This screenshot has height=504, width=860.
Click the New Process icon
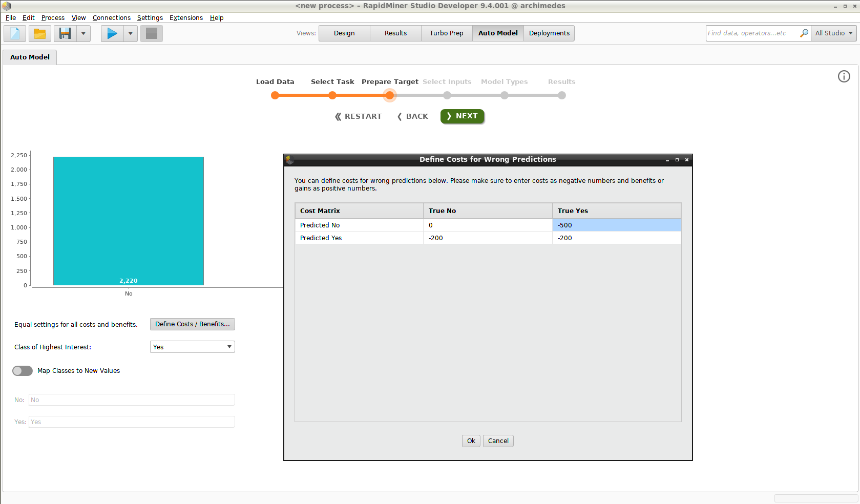[15, 34]
